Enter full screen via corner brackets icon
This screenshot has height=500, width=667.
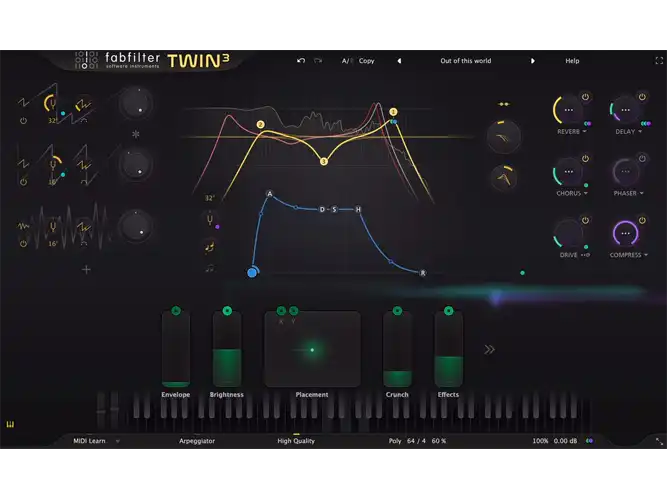659,61
